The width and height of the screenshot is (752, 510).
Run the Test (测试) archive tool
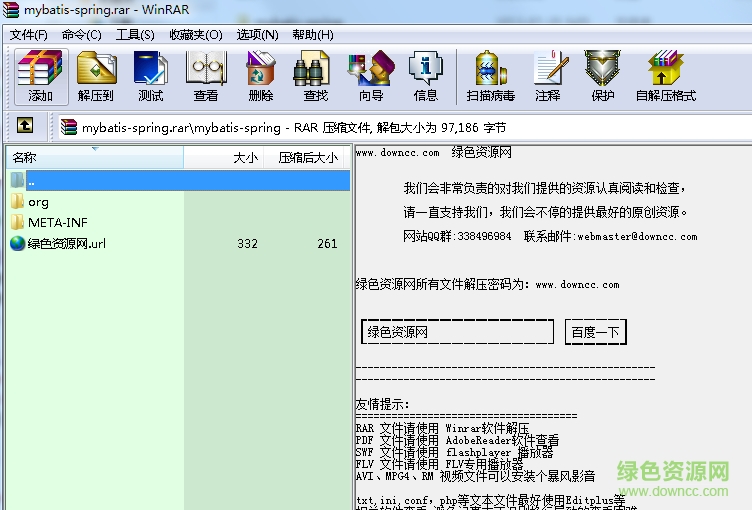coord(151,76)
